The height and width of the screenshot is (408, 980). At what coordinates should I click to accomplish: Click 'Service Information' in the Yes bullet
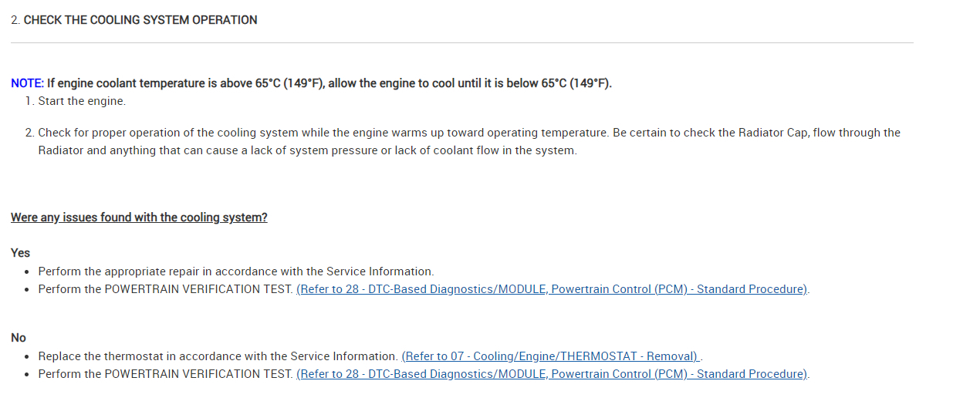point(380,271)
